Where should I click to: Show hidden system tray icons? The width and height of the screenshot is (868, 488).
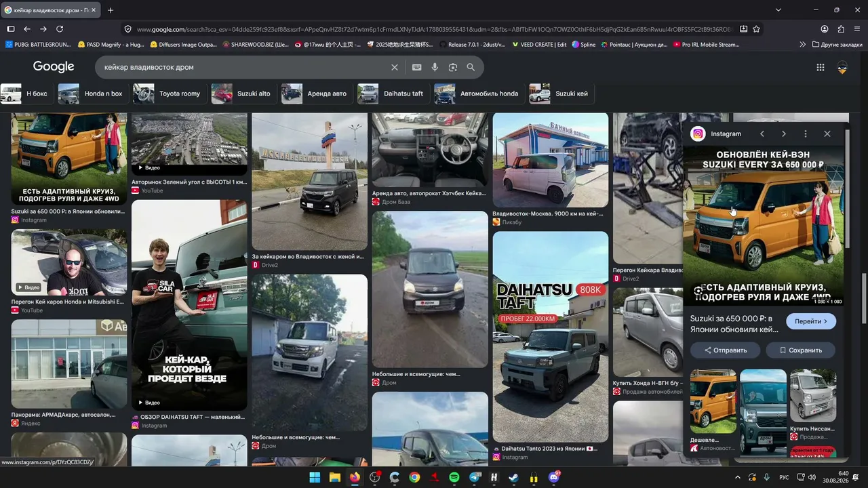point(738,477)
